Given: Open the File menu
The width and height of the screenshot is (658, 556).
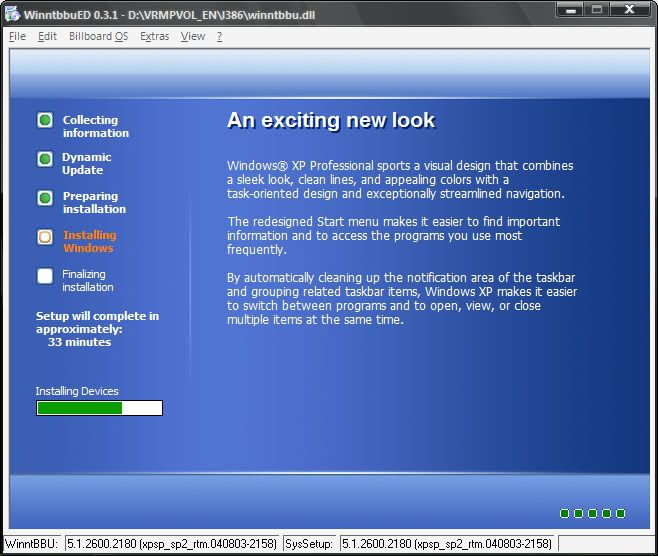Looking at the screenshot, I should [17, 36].
